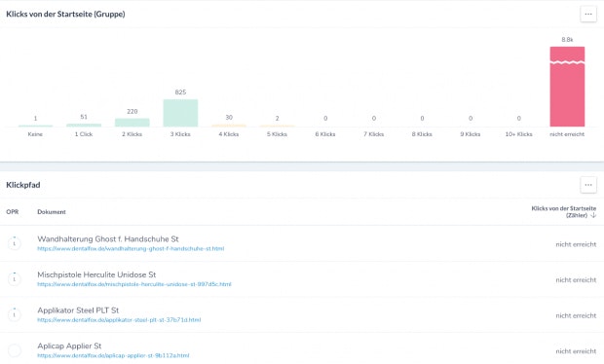Click the 'Klicks von der Startseite (Gruppe)' heading
The height and width of the screenshot is (364, 604).
(65, 15)
